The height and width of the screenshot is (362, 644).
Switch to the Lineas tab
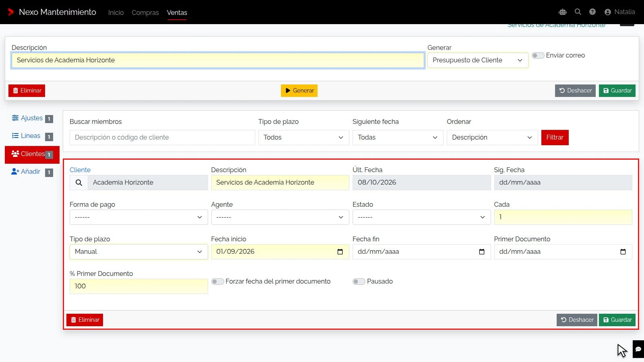point(32,136)
